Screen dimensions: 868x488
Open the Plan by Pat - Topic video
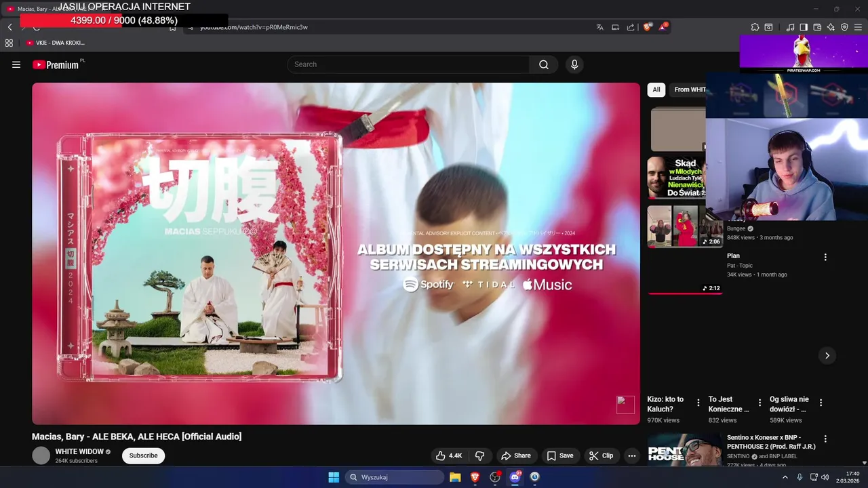tap(733, 256)
